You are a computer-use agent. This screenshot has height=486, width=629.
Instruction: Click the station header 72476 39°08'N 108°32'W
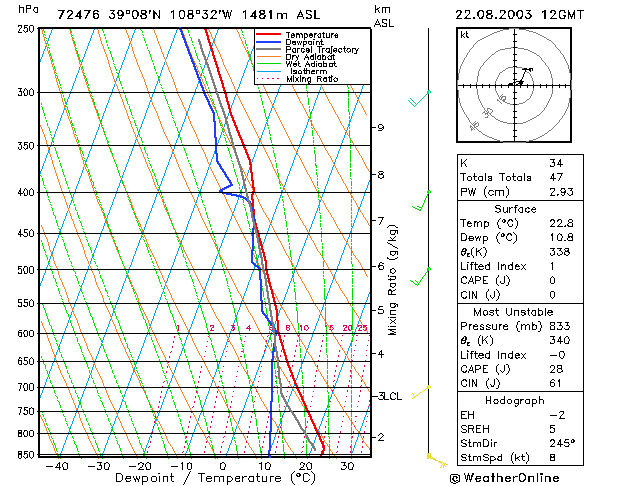[x=145, y=15]
